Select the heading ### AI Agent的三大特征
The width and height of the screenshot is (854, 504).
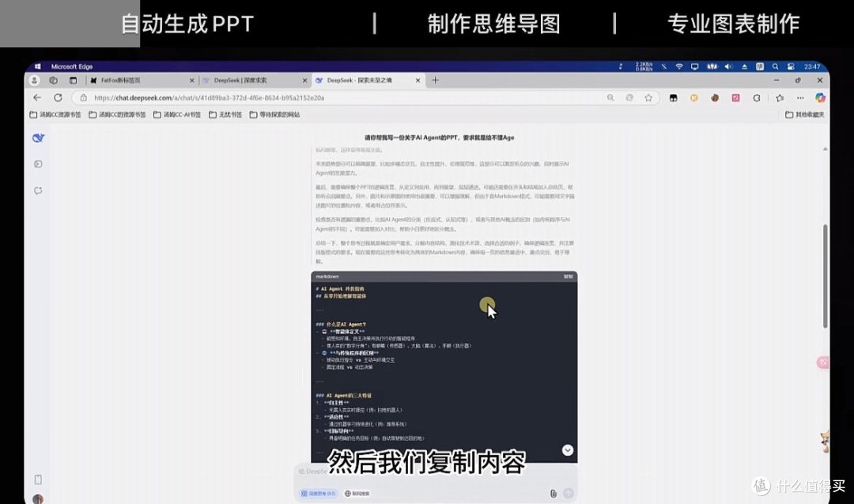(344, 396)
